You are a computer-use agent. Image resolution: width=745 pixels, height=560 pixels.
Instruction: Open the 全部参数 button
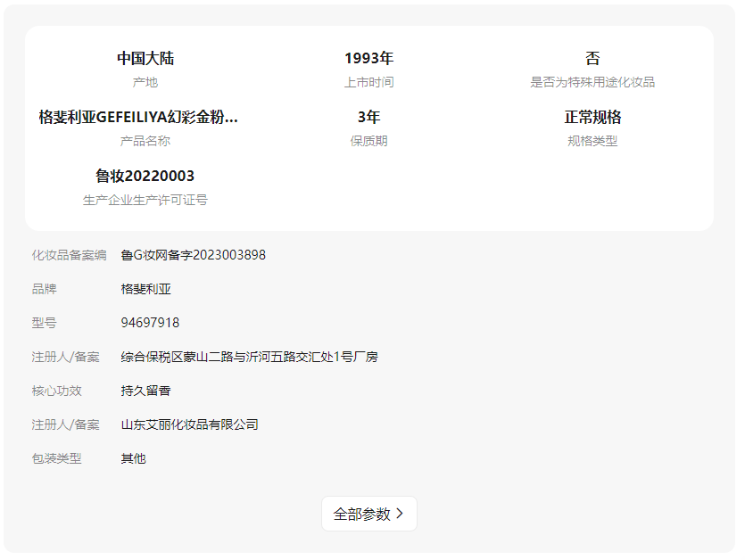[362, 514]
